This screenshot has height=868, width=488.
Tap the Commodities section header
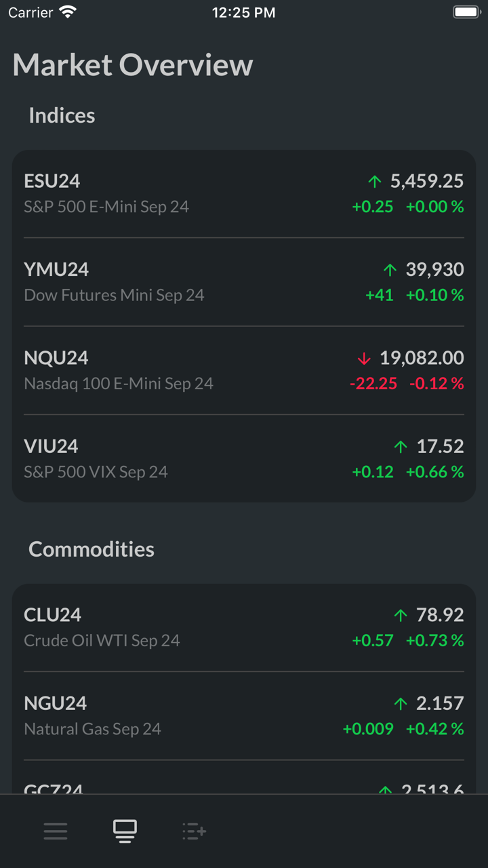(91, 549)
